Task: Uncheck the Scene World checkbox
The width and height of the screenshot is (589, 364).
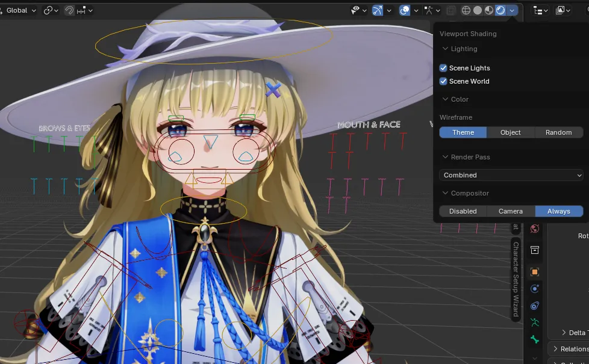Action: 443,81
